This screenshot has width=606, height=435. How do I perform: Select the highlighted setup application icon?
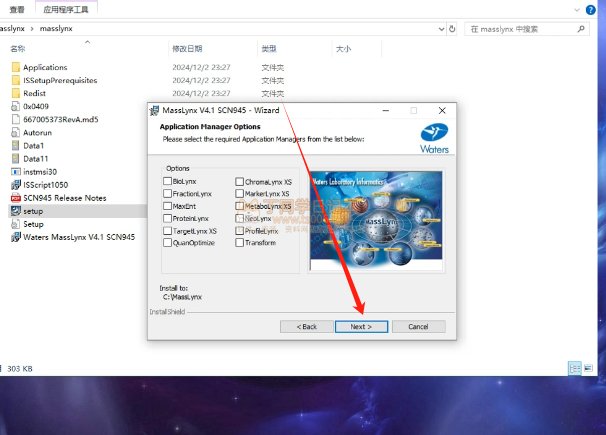(15, 211)
